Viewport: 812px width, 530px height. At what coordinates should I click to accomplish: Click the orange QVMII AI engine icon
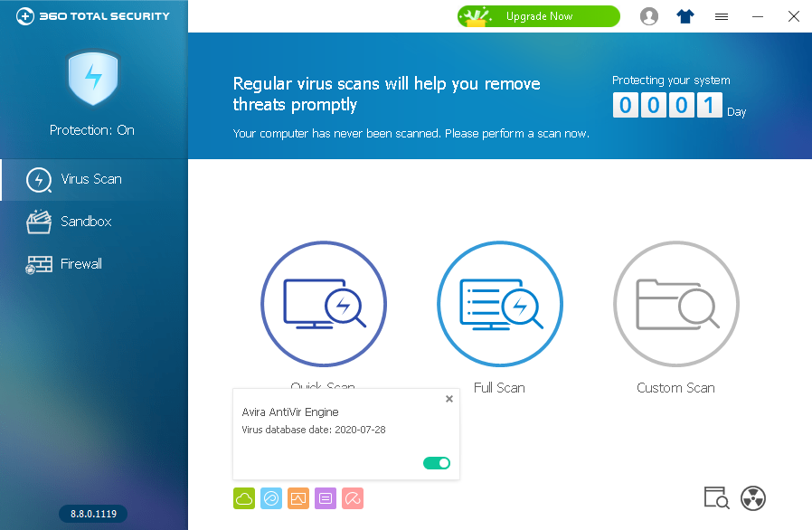click(x=298, y=498)
